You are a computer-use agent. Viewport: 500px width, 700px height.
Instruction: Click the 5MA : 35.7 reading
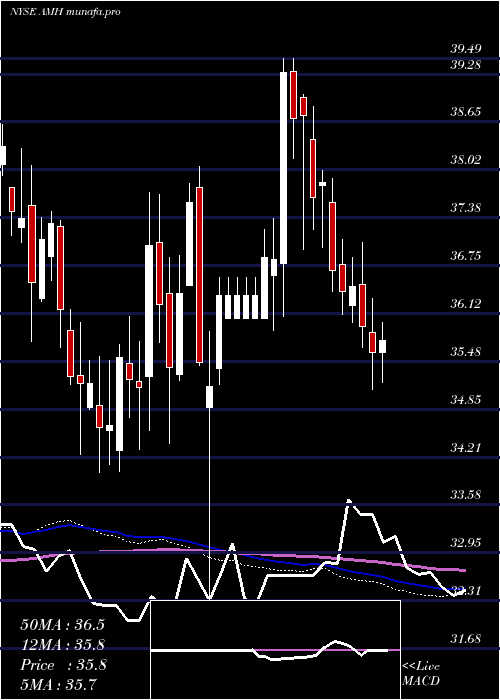(58, 684)
